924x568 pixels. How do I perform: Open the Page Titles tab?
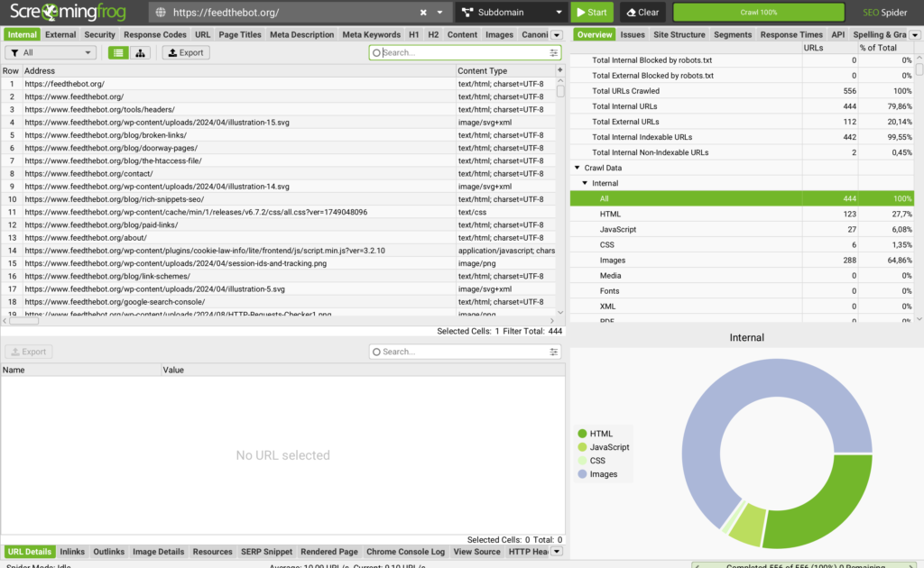tap(240, 35)
